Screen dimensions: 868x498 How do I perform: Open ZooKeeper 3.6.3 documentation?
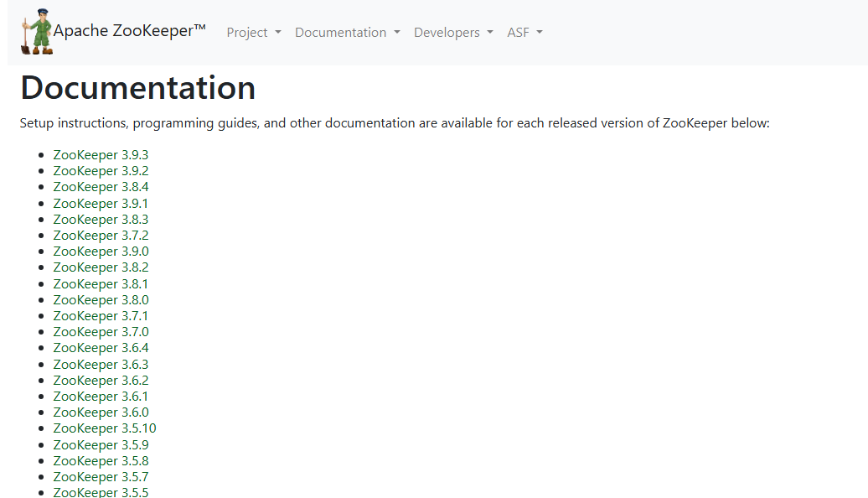pyautogui.click(x=101, y=365)
